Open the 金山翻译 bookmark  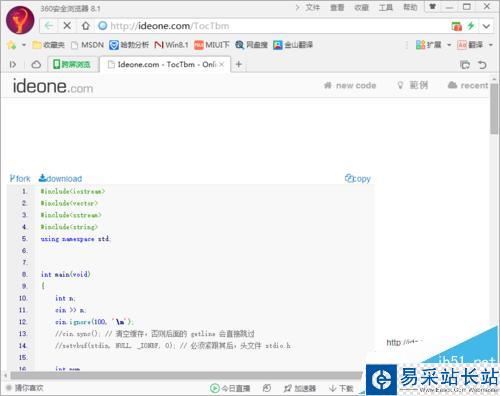click(x=293, y=45)
